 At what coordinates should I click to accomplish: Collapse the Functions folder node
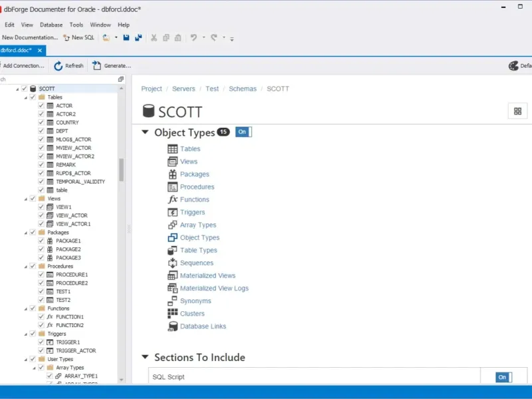(x=26, y=309)
